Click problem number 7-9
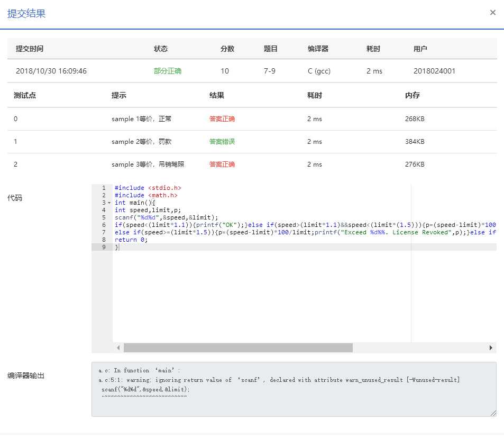 (269, 71)
